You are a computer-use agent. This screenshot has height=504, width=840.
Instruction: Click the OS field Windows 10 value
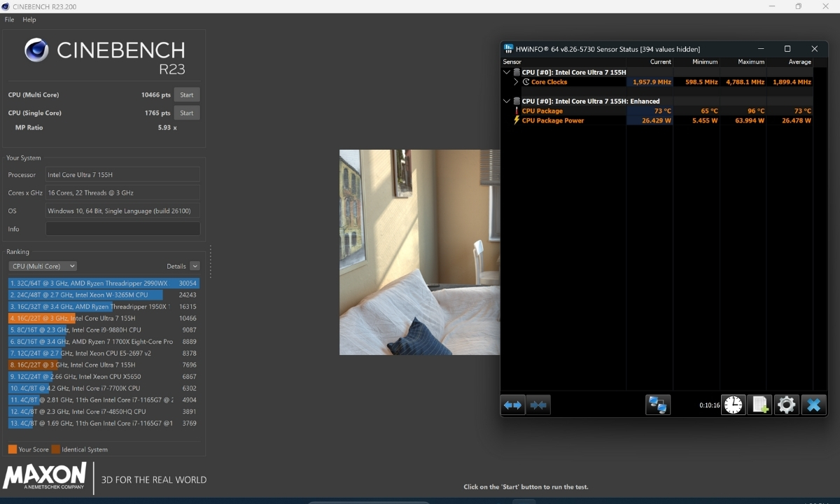(122, 211)
